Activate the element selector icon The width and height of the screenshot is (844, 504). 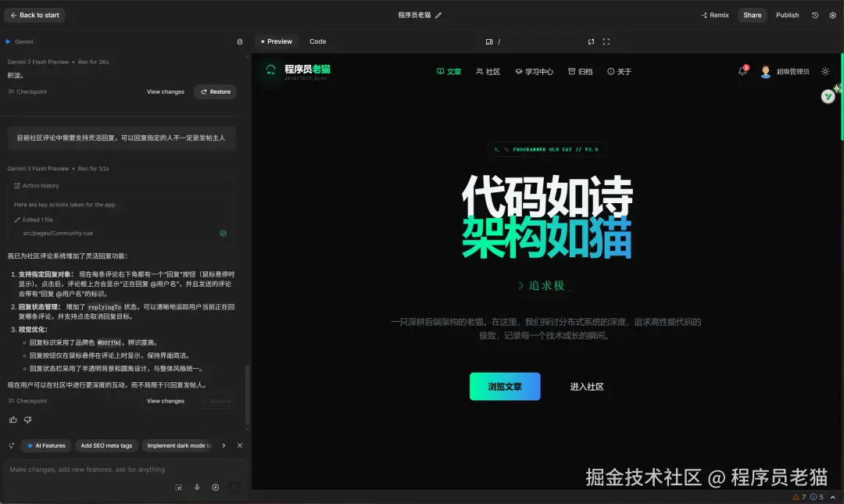178,487
